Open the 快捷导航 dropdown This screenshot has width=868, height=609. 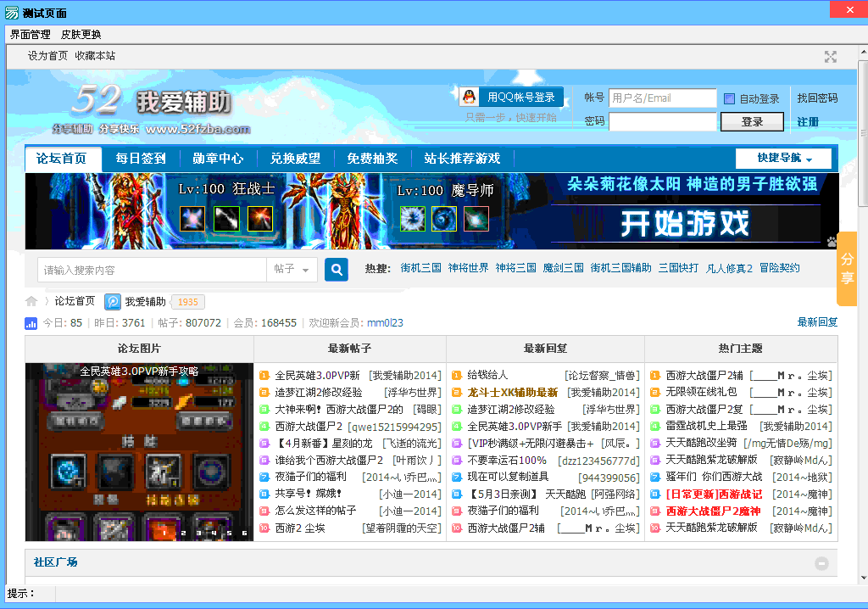pyautogui.click(x=783, y=158)
